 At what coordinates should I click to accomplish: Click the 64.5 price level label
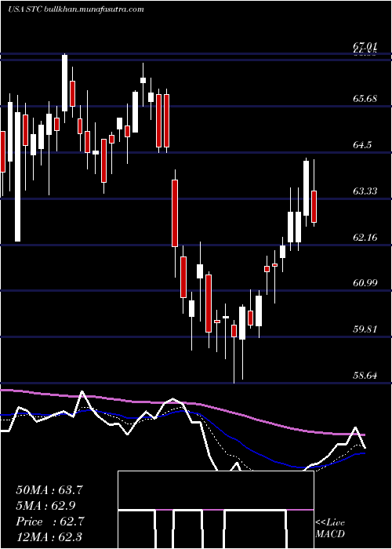click(x=362, y=144)
